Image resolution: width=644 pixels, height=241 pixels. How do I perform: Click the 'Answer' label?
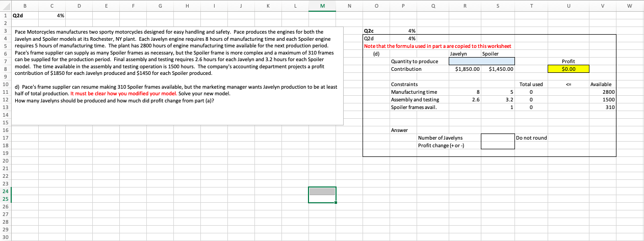pyautogui.click(x=399, y=130)
